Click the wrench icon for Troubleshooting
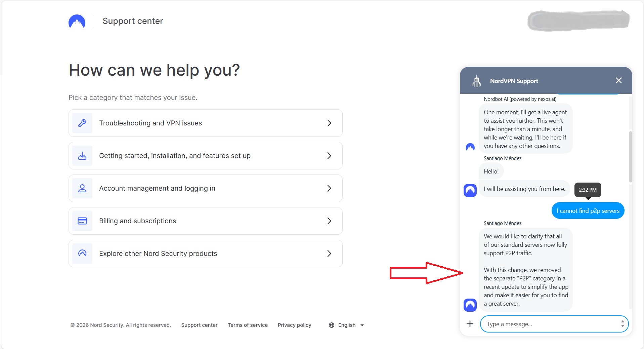The width and height of the screenshot is (644, 349). click(82, 123)
